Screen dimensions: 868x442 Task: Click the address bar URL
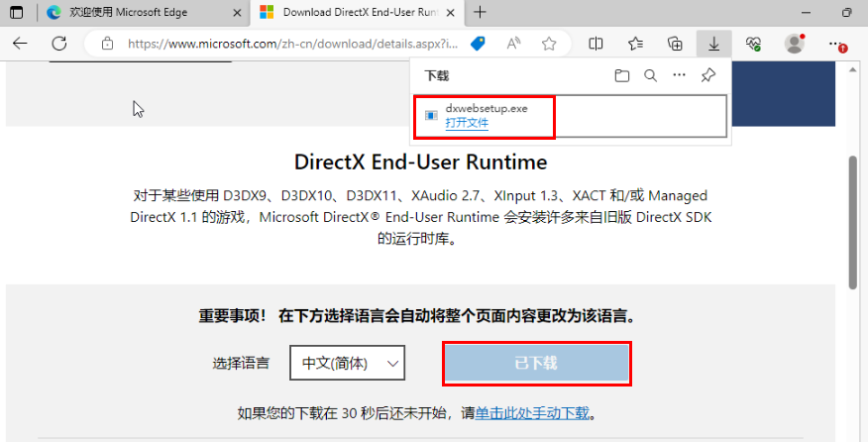click(293, 44)
